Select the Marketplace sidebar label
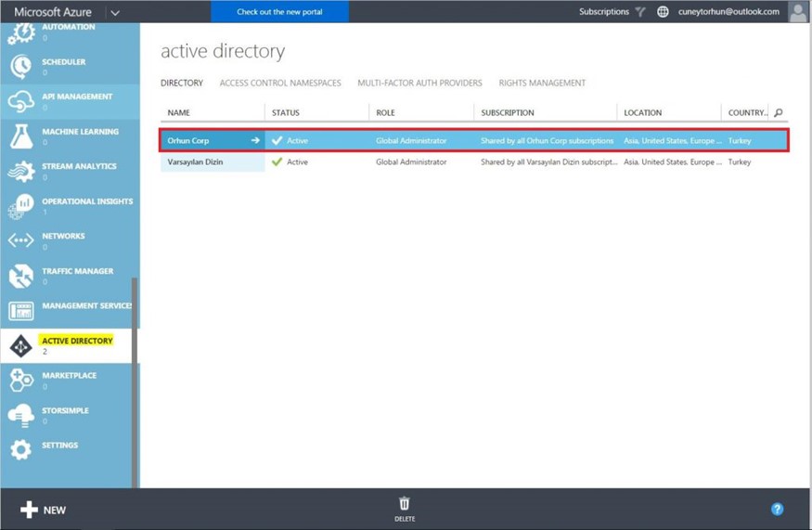 coord(69,375)
